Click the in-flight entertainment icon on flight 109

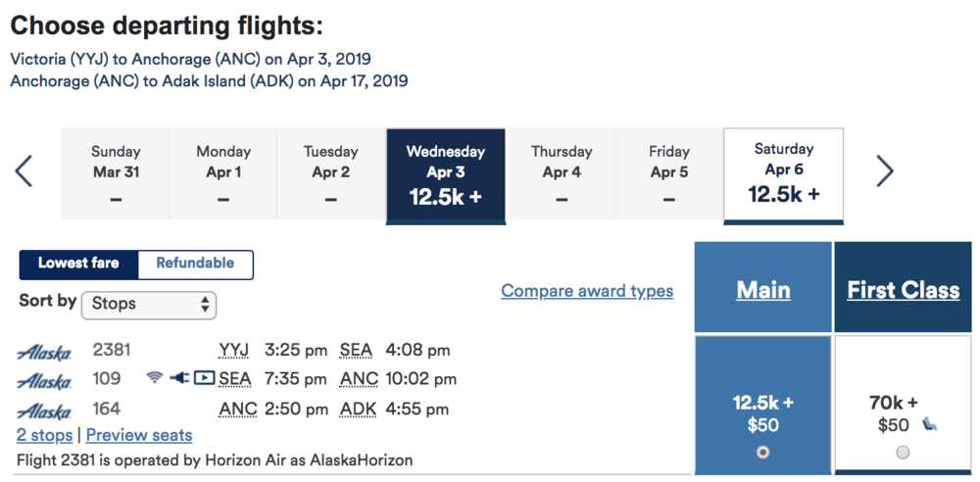point(203,377)
